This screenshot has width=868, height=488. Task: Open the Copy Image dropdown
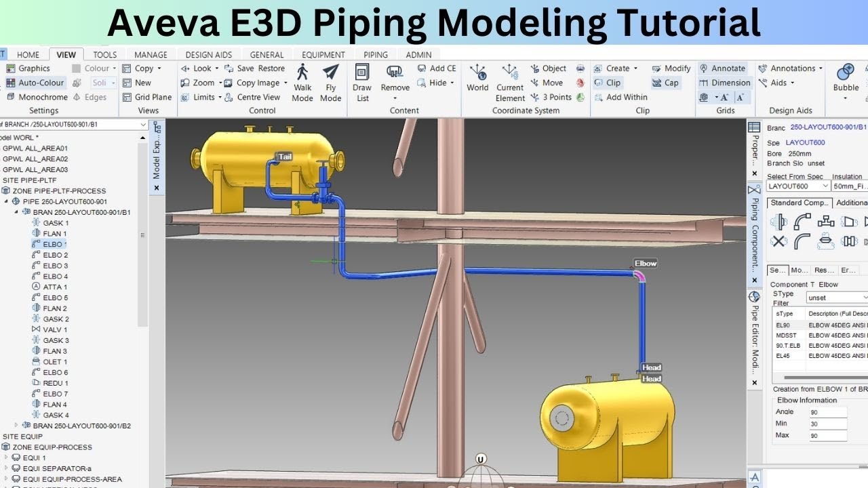point(256,83)
